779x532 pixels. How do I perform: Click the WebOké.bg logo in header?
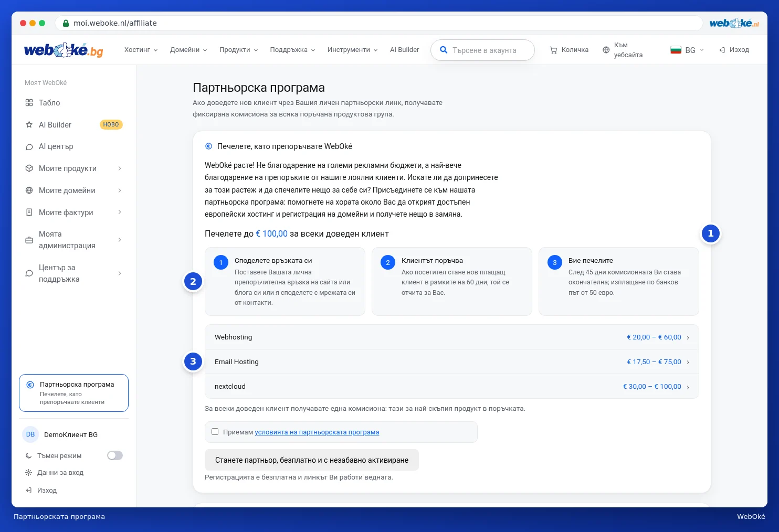(64, 50)
